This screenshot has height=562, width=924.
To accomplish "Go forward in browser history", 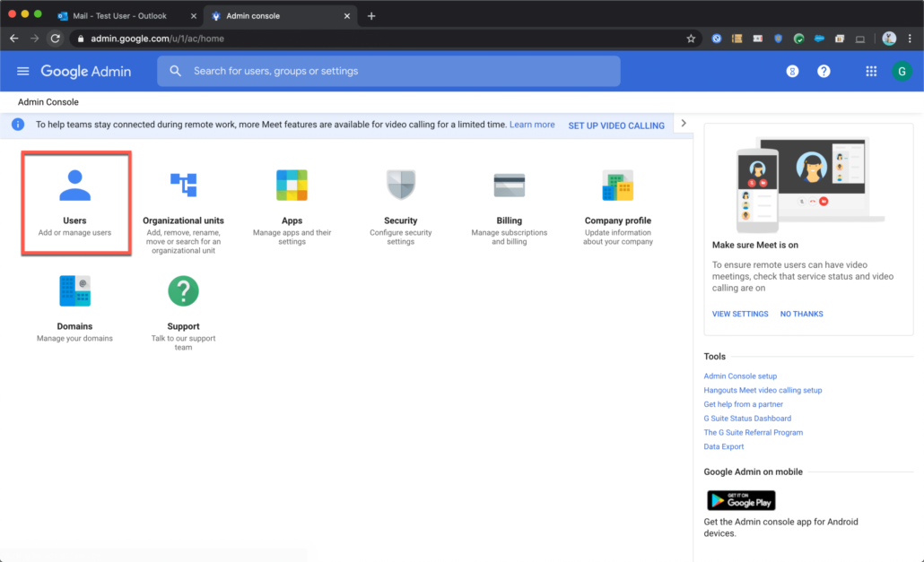I will click(35, 39).
